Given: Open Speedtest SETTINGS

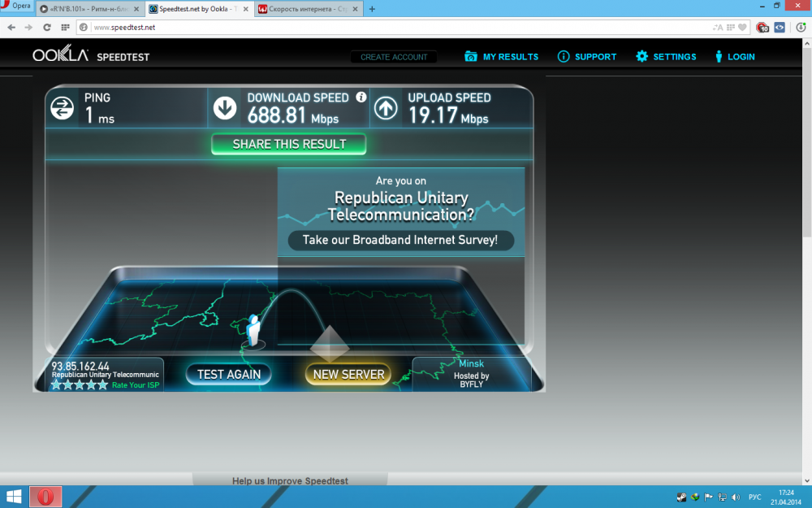Looking at the screenshot, I should click(674, 57).
